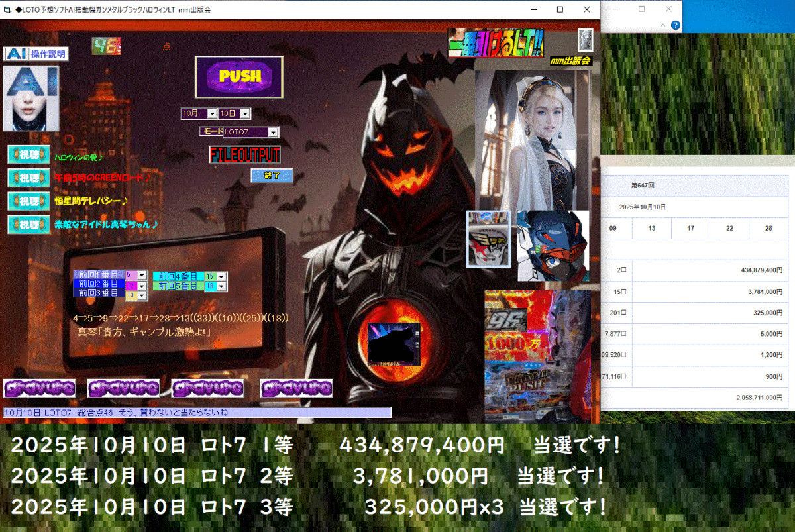Click the second gravure button
Screen dimensions: 795x532
(123, 388)
